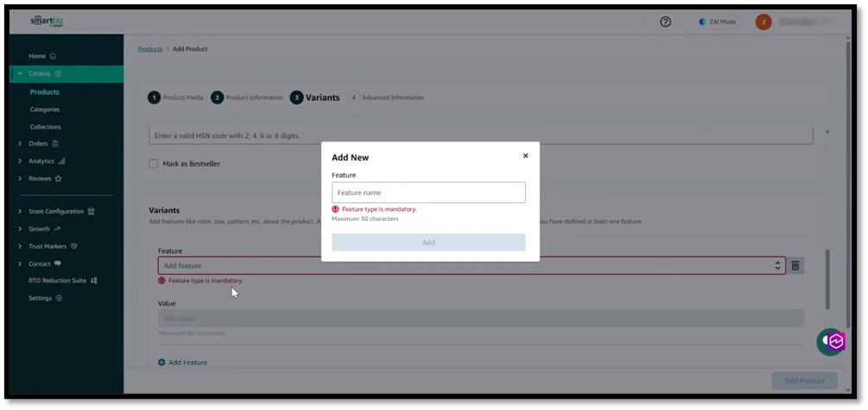Click the smartbiz logo
Image resolution: width=868 pixels, height=410 pixels.
tap(47, 22)
